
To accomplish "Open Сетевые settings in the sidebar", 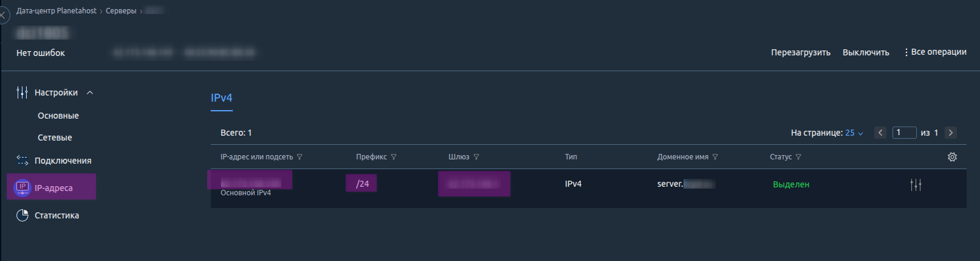I will 55,137.
